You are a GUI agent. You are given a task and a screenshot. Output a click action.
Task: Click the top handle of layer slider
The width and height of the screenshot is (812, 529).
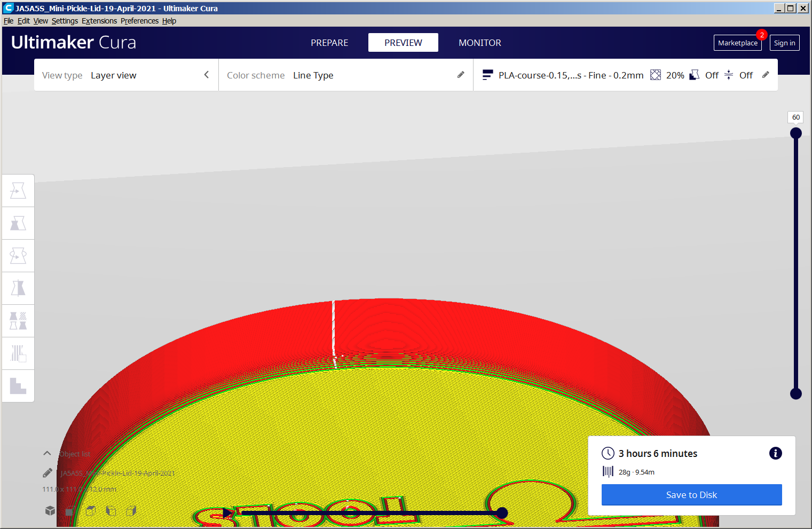coord(795,133)
